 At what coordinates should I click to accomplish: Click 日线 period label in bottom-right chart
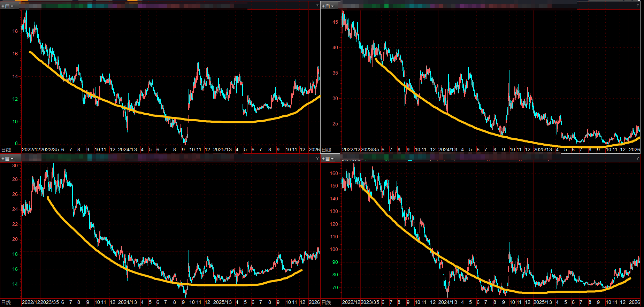click(327, 302)
